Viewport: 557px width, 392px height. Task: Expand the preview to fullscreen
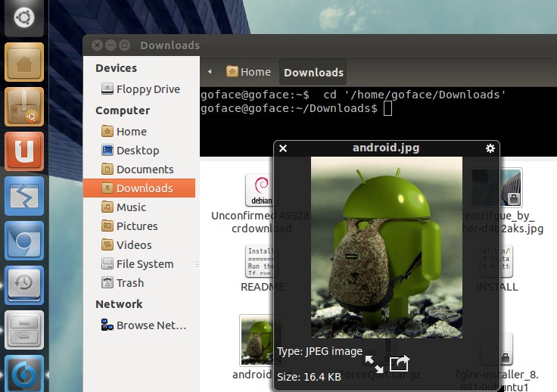tap(375, 364)
